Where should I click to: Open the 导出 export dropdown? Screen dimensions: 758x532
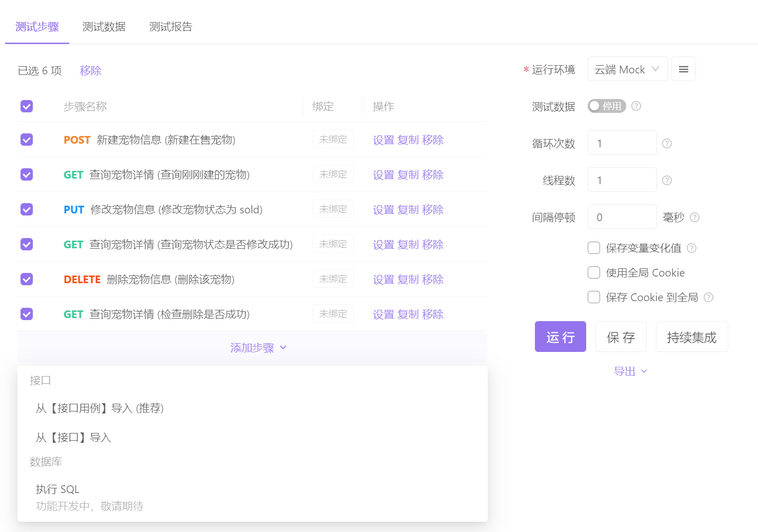(x=630, y=371)
